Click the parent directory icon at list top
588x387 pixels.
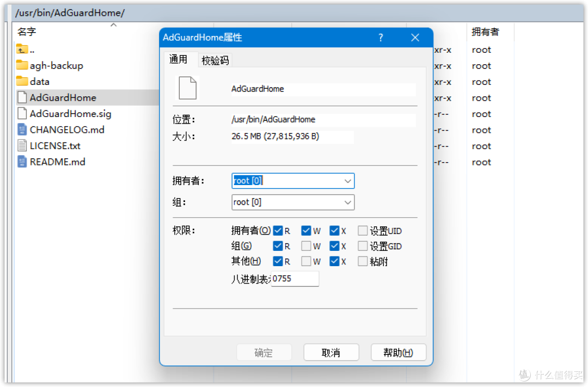(21, 49)
